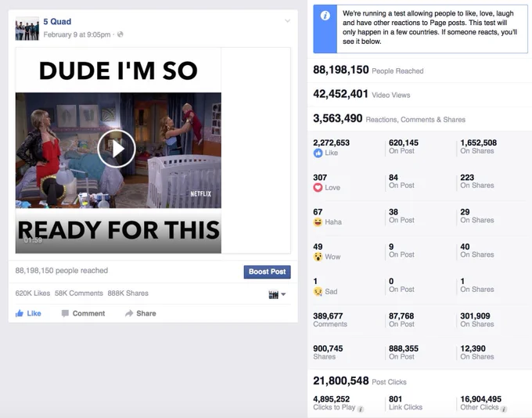Screen dimensions: 532x418
Task: Click the Share button
Action: [141, 313]
